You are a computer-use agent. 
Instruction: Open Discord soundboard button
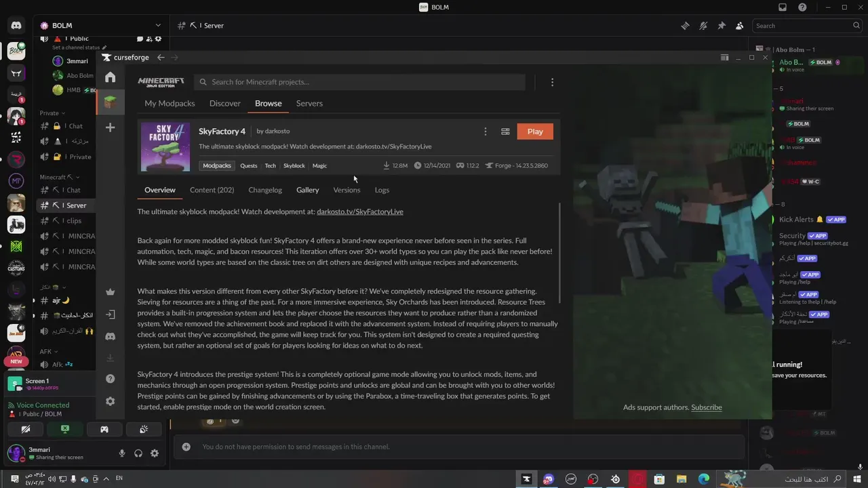pyautogui.click(x=144, y=429)
